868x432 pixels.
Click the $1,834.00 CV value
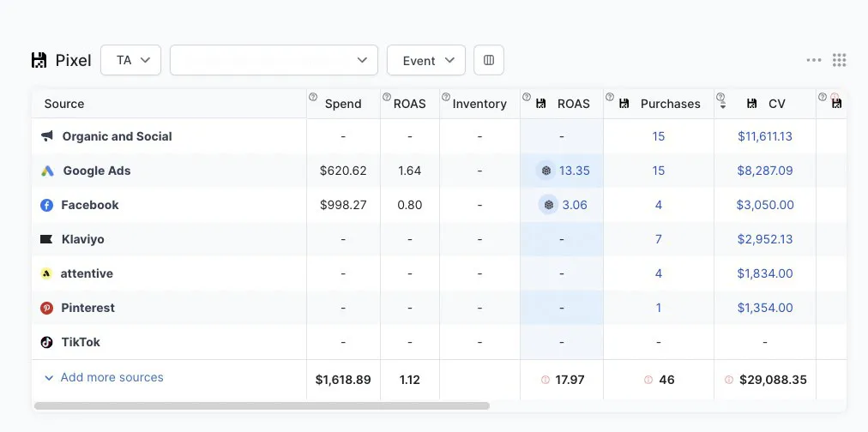(x=765, y=273)
